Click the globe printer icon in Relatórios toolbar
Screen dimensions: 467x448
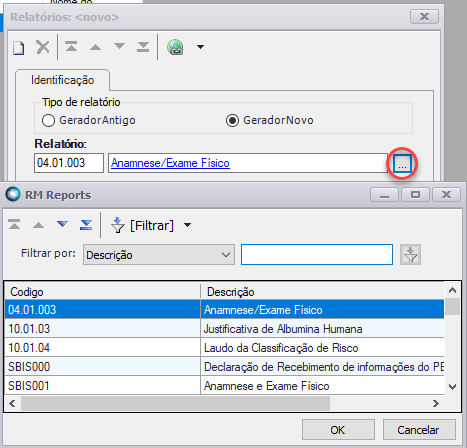[x=175, y=47]
